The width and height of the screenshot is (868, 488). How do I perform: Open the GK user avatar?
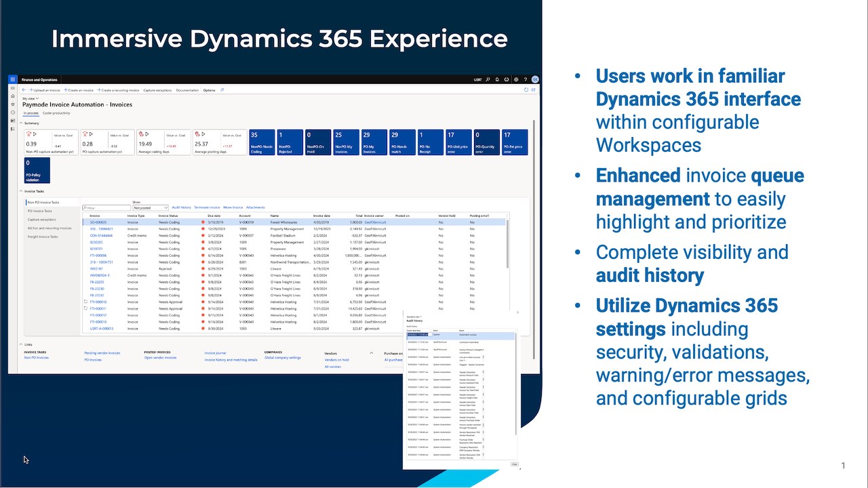535,79
